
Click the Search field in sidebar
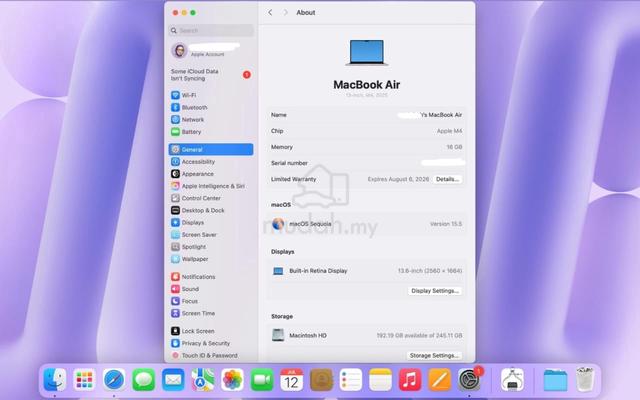[x=211, y=30]
